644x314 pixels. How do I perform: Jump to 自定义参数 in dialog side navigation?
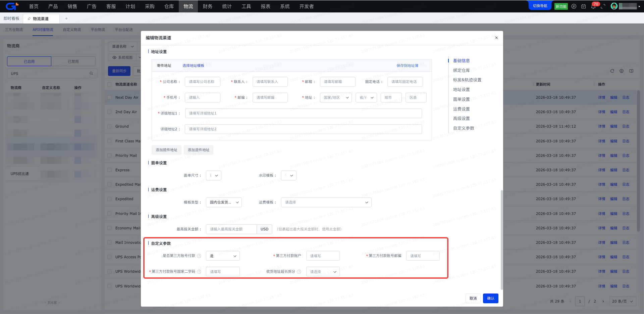click(464, 128)
